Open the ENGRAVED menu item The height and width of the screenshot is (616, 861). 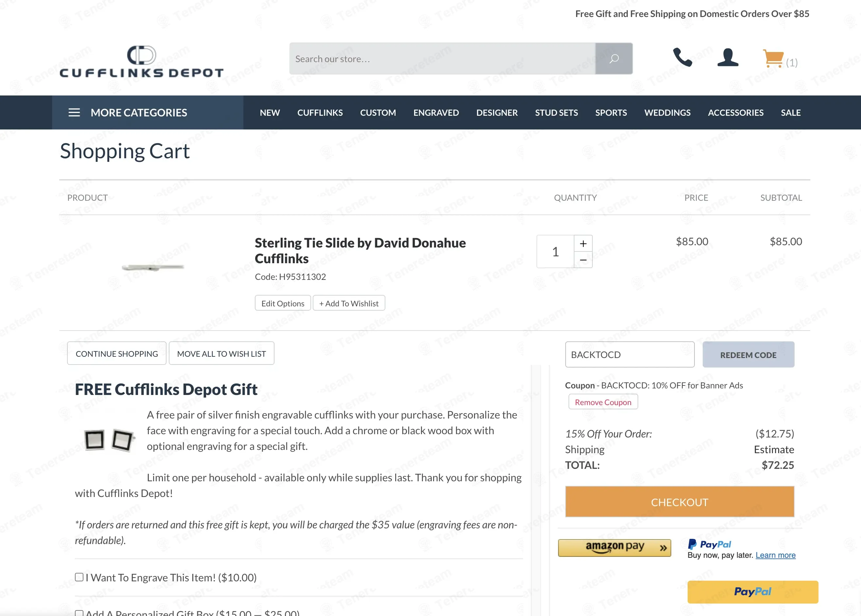pos(436,113)
